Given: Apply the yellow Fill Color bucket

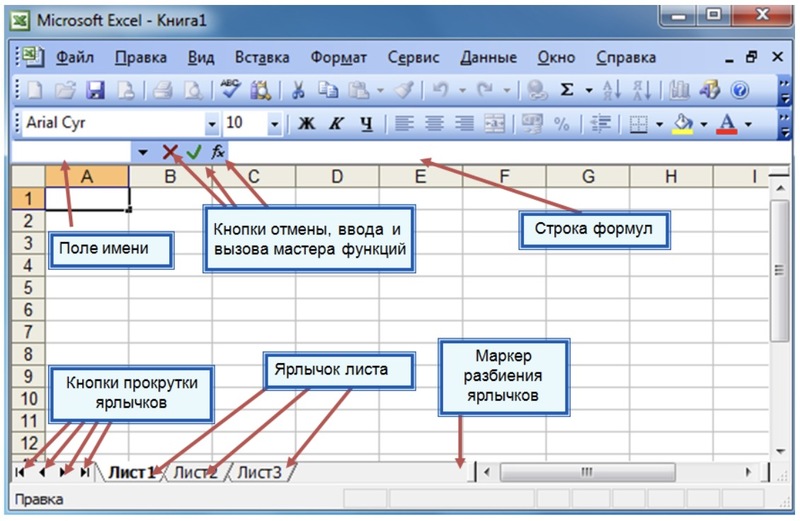Looking at the screenshot, I should tap(683, 123).
